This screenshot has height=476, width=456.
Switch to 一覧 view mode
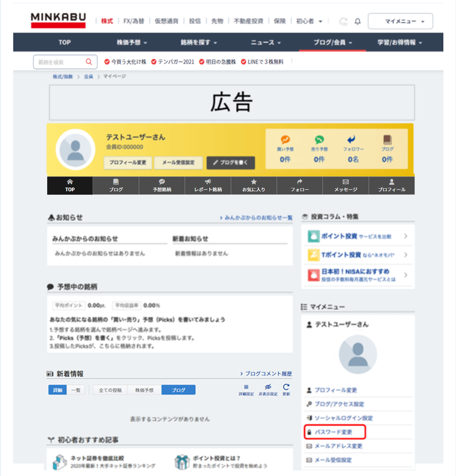point(76,390)
